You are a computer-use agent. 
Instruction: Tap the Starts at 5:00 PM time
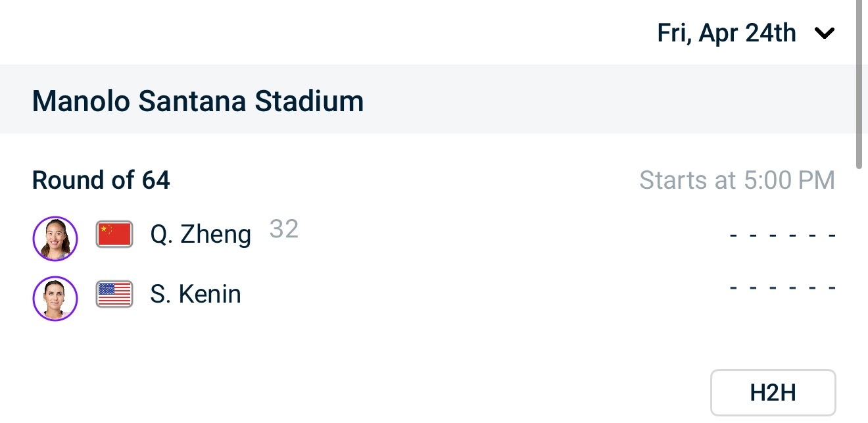(x=736, y=180)
